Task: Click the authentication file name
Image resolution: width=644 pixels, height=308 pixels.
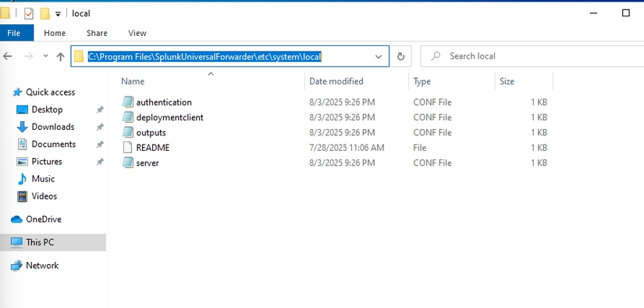Action: [x=164, y=102]
